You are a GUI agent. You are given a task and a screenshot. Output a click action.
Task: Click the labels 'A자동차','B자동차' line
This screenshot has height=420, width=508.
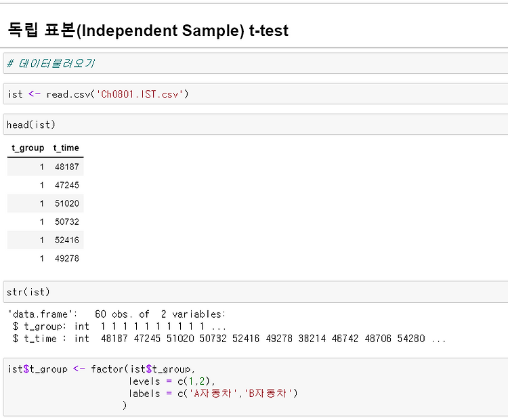[x=213, y=394]
